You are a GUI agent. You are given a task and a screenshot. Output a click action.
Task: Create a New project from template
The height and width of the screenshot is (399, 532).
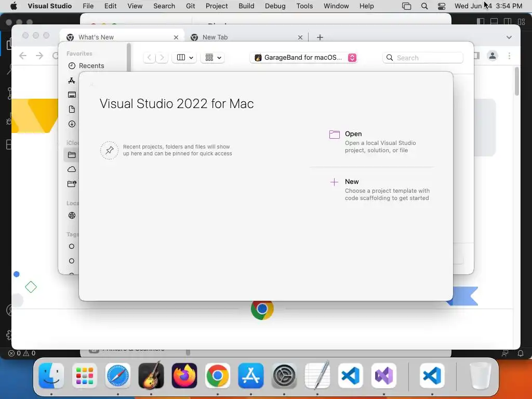[380, 190]
